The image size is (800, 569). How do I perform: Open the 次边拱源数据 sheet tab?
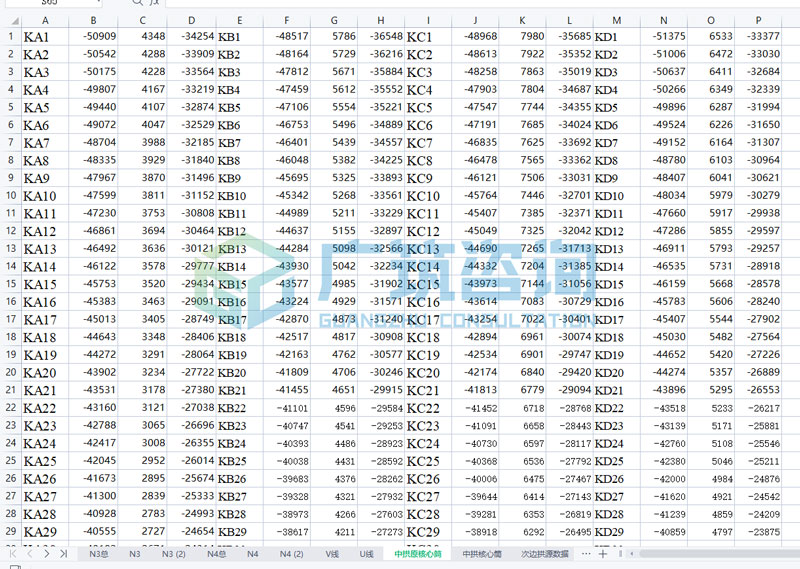point(545,554)
